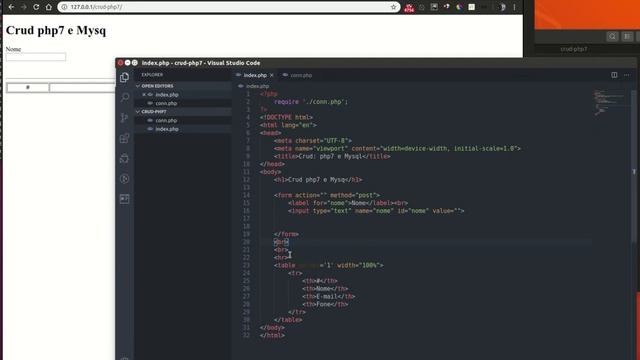Open the Explorer view in VS Code activity bar
Image resolution: width=640 pixels, height=360 pixels.
click(124, 77)
